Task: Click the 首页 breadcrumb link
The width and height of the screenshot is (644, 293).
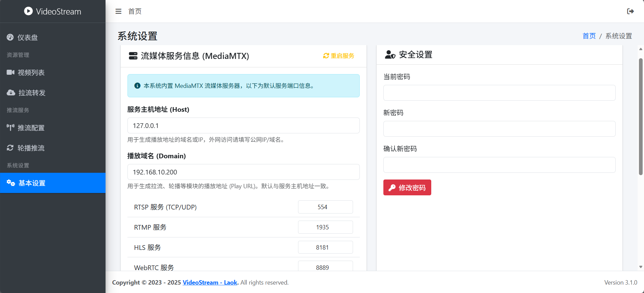Action: [589, 36]
